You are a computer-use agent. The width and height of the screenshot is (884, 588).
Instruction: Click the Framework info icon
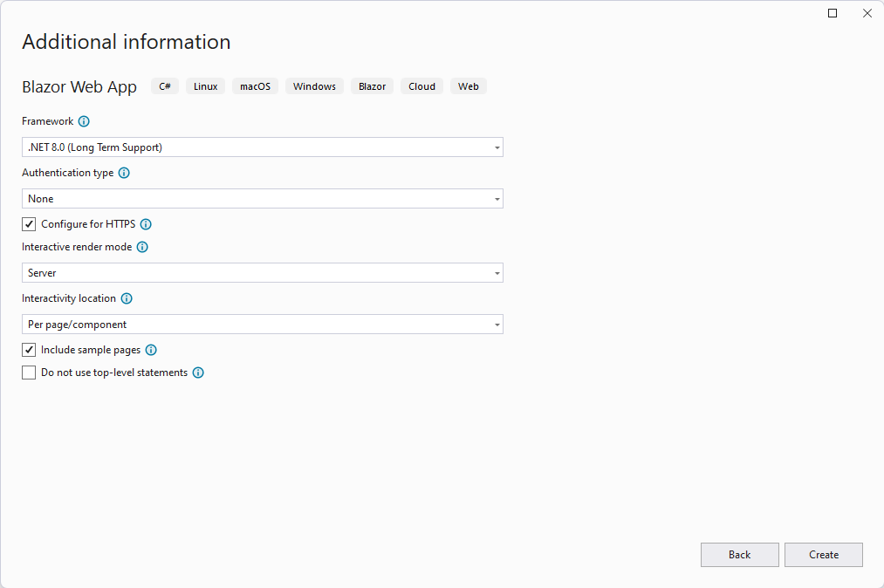84,121
